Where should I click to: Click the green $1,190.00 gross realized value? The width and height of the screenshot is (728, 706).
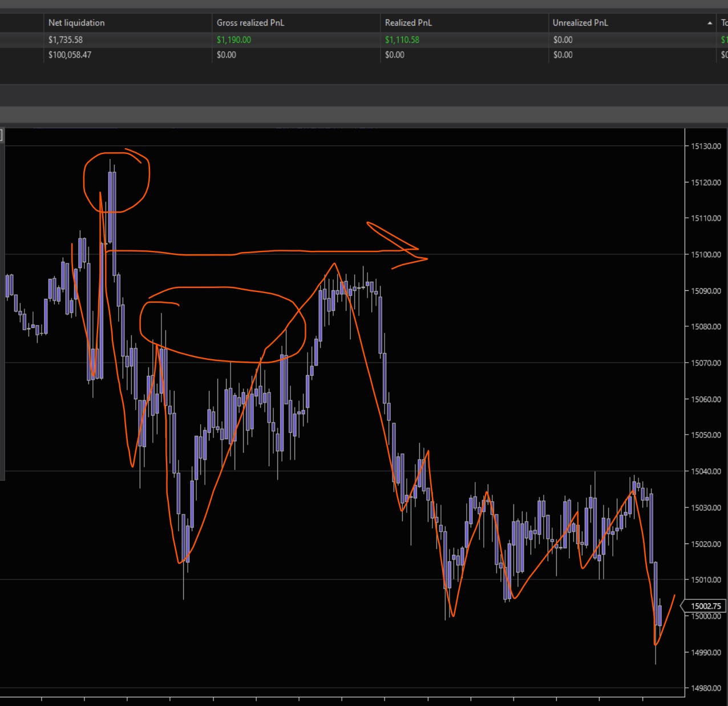(x=234, y=40)
